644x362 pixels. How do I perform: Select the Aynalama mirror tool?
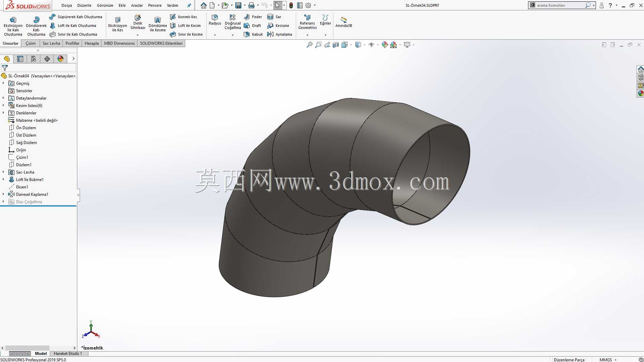[x=280, y=34]
